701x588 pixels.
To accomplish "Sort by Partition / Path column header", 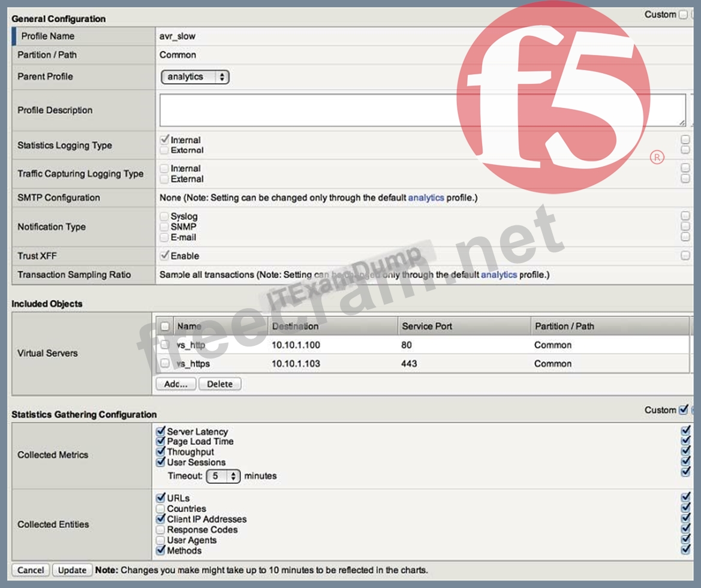I will point(564,326).
